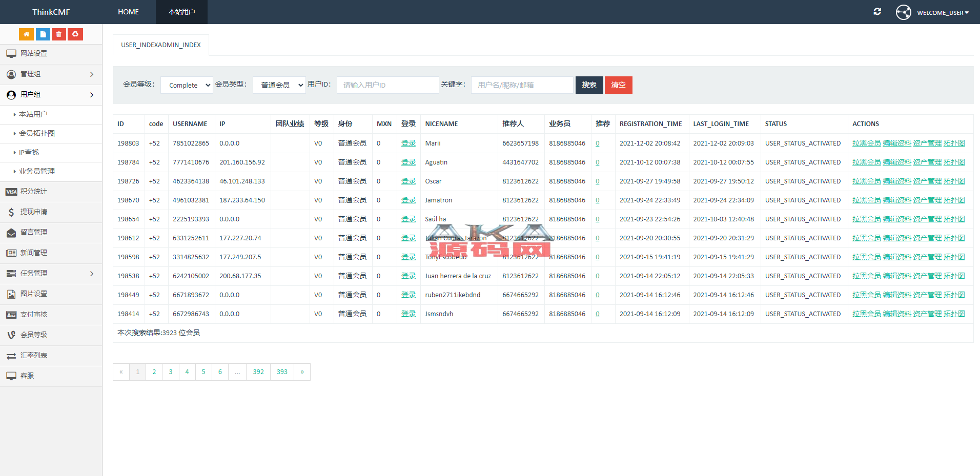Switch to the HOME tab
The width and height of the screenshot is (980, 476).
click(128, 12)
